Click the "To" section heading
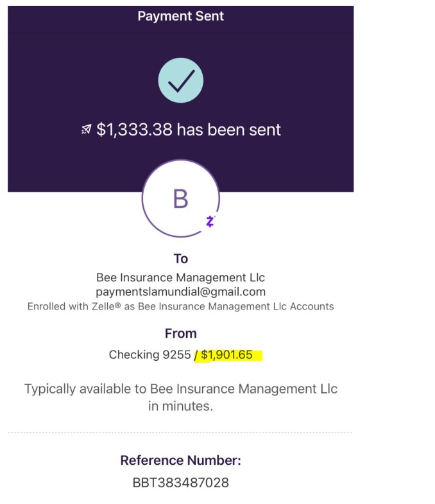The height and width of the screenshot is (504, 435). coord(180,259)
